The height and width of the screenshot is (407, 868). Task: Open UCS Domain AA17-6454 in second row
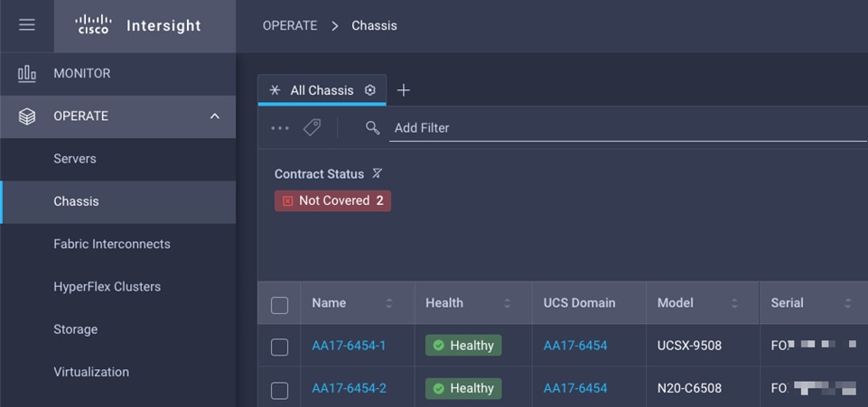(x=575, y=389)
